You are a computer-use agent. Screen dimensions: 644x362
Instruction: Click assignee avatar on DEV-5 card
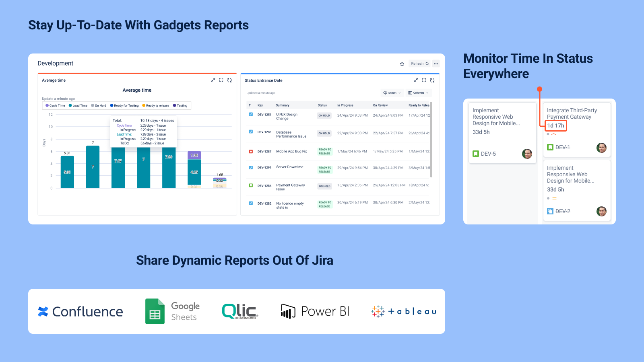[x=527, y=154]
